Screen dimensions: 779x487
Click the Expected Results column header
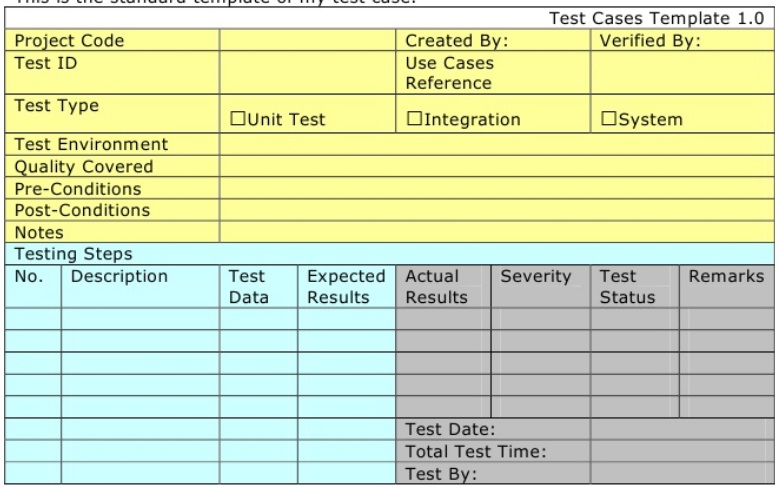point(346,286)
